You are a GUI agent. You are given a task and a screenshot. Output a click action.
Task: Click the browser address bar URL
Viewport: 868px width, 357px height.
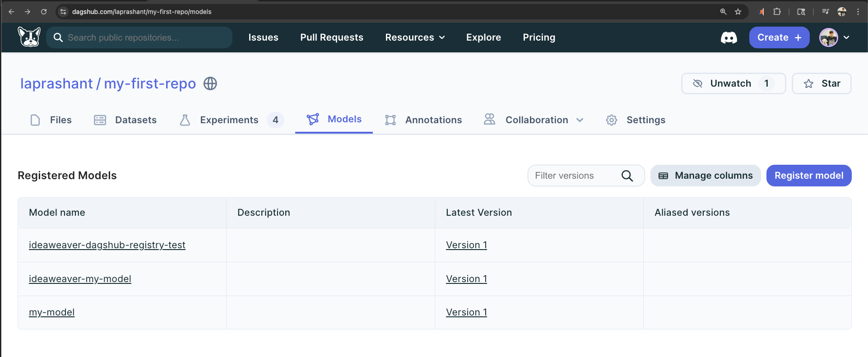(x=142, y=12)
